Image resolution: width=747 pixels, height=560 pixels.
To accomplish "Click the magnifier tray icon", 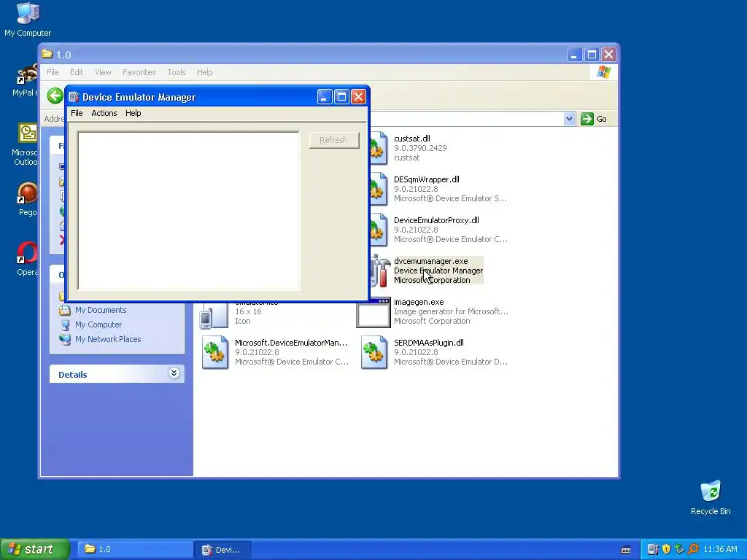I will [x=693, y=550].
